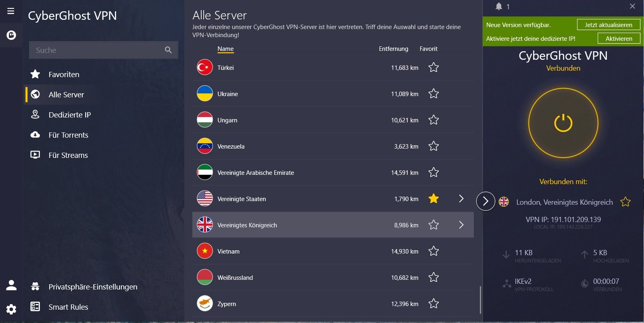
Task: Click the Favoriten star sidebar icon
Action: click(x=35, y=74)
